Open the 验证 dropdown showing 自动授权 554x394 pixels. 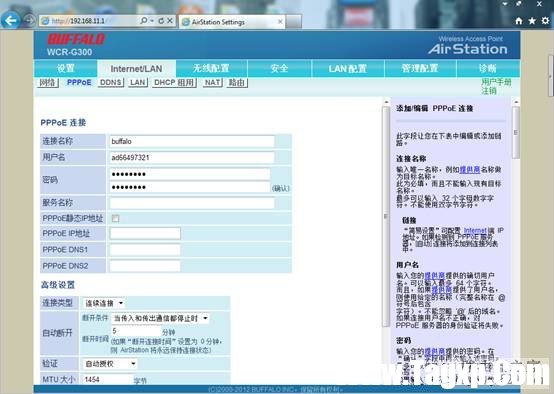click(110, 364)
